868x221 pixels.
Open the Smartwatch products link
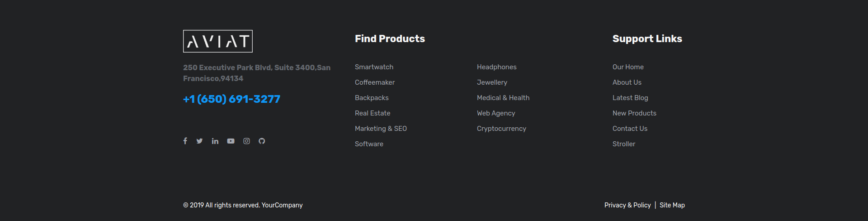pos(374,67)
